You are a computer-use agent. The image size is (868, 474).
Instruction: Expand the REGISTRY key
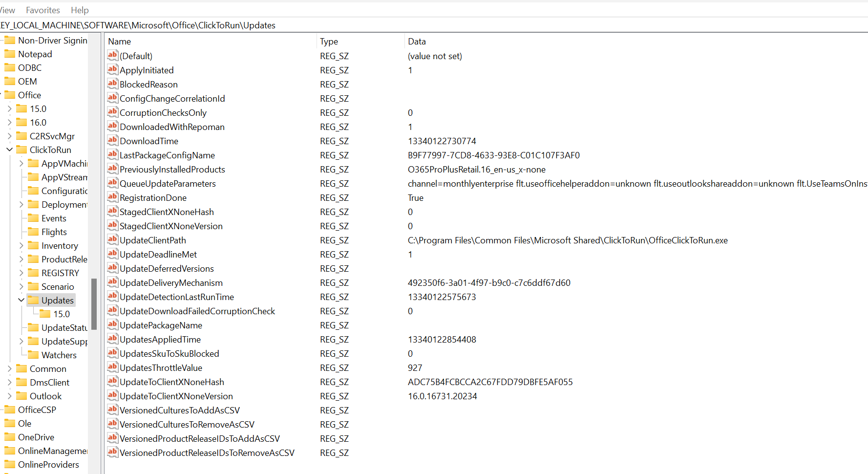(21, 273)
